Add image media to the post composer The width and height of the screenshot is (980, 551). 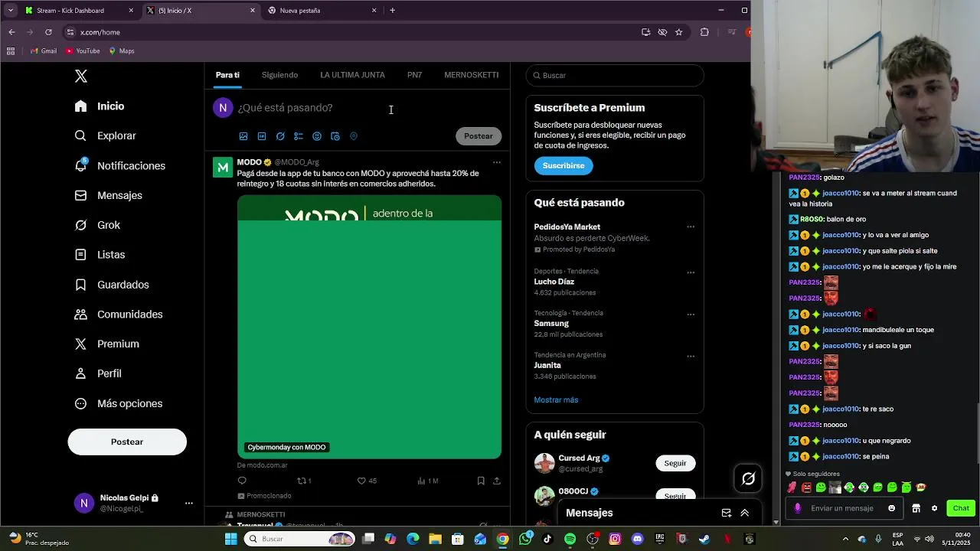pyautogui.click(x=243, y=136)
